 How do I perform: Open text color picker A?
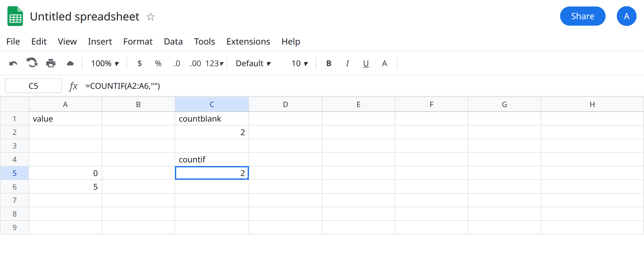tap(385, 63)
